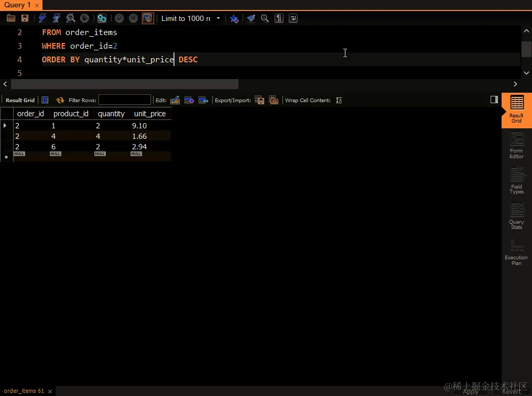Screen dimensions: 532x396
Task: Commit transaction checkmark icon
Action: 119,18
